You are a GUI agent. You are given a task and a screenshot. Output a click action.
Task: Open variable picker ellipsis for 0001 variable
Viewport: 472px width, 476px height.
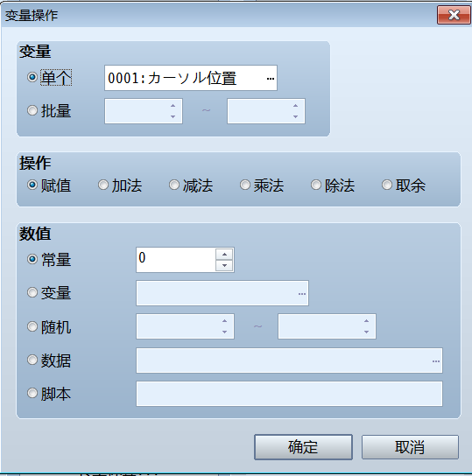click(271, 79)
